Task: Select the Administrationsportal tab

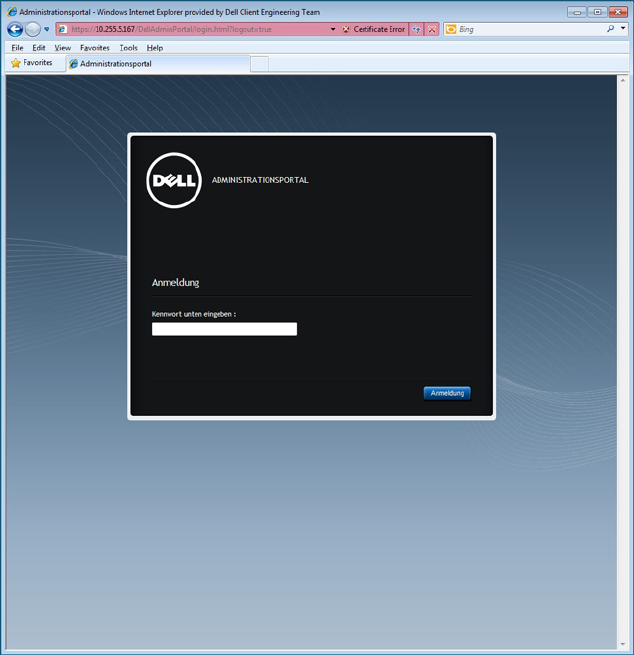Action: pos(158,63)
